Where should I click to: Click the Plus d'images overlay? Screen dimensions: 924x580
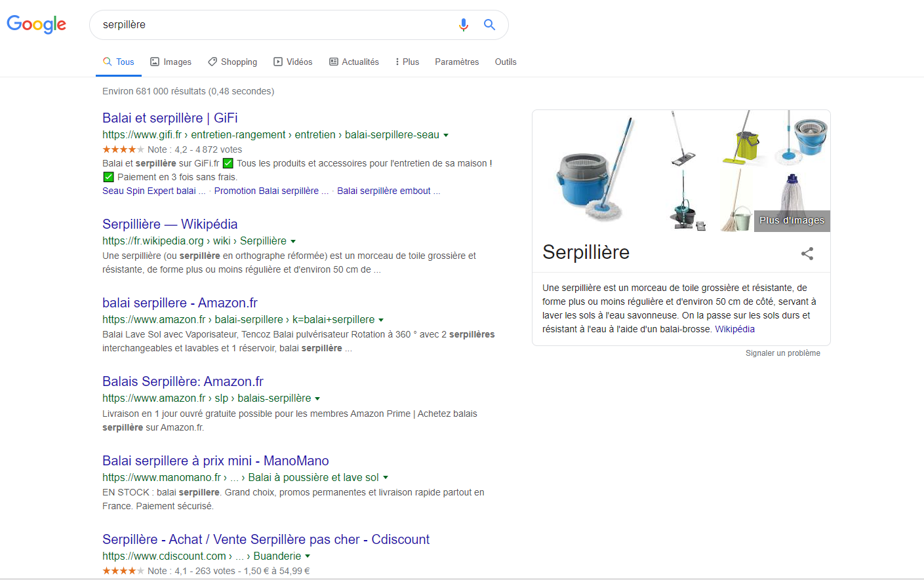click(792, 221)
